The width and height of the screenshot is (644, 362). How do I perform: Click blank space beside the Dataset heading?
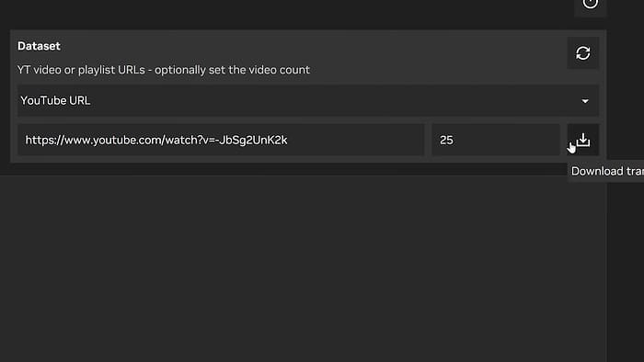pyautogui.click(x=312, y=46)
